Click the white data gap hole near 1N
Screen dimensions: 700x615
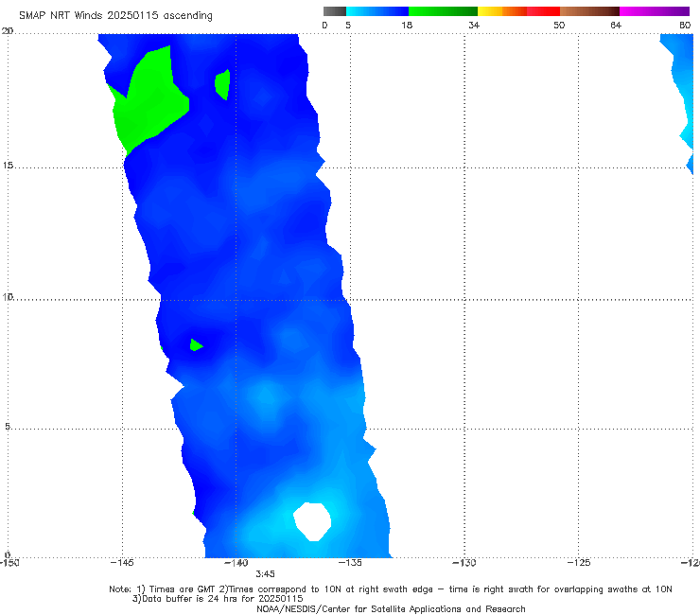click(312, 521)
